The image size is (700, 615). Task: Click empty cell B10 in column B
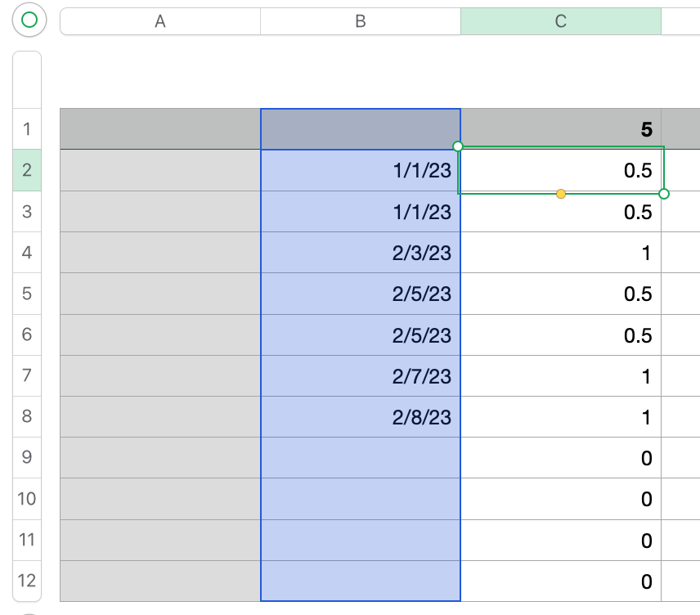[361, 499]
